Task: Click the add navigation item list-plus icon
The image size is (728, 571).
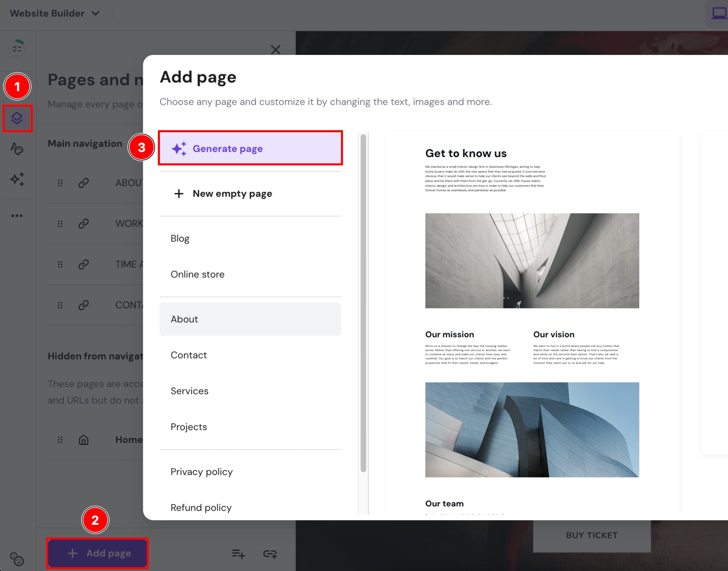Action: pyautogui.click(x=238, y=553)
